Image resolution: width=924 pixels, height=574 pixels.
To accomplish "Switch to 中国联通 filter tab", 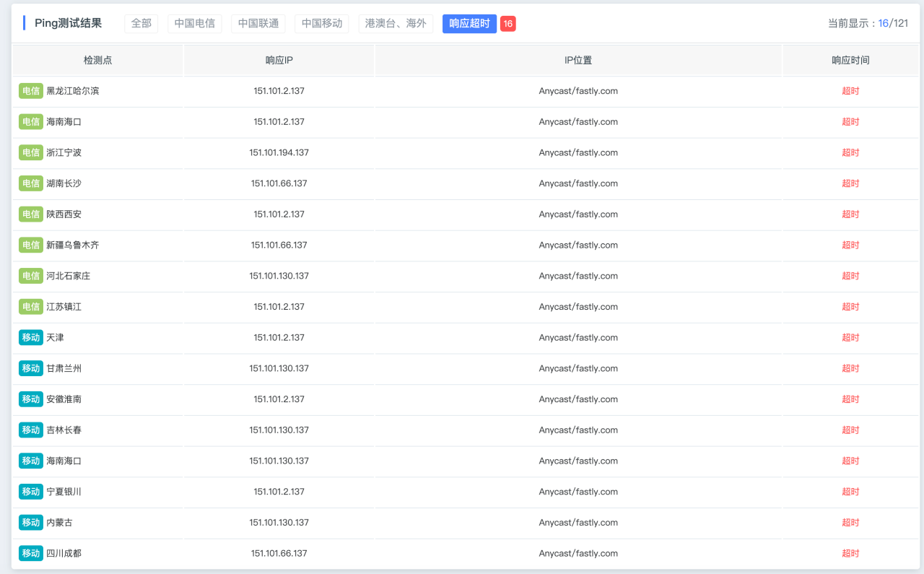I will (258, 23).
